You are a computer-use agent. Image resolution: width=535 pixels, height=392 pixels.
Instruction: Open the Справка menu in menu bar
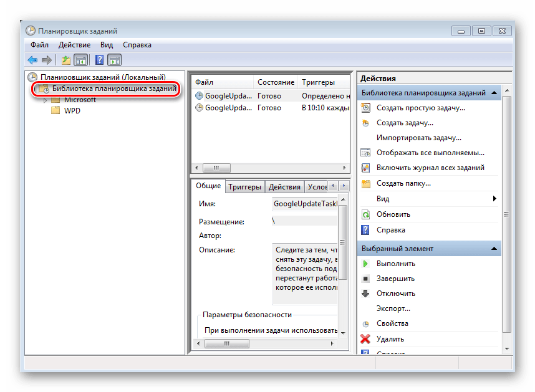[x=137, y=45]
